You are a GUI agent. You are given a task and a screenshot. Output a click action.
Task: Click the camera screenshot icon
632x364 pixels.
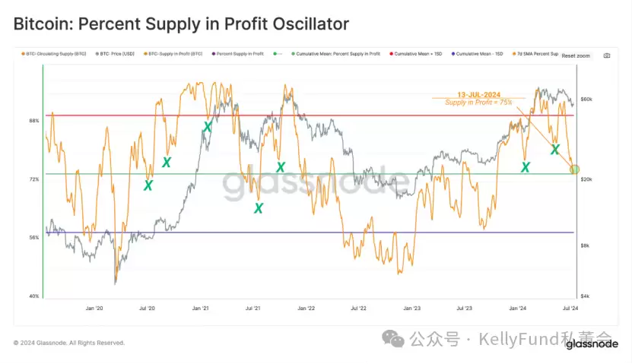tap(606, 55)
